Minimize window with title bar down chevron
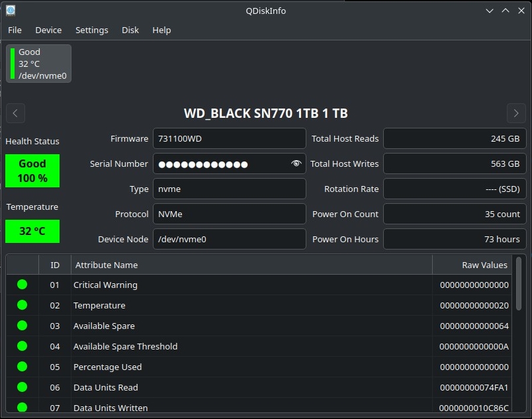Viewport: 532px width, 419px height. pos(489,11)
